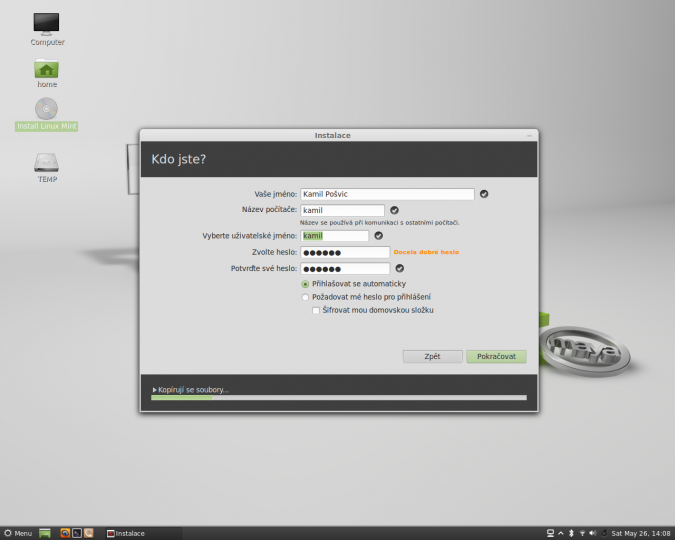Open the TEMP drive desktop icon

(x=46, y=168)
